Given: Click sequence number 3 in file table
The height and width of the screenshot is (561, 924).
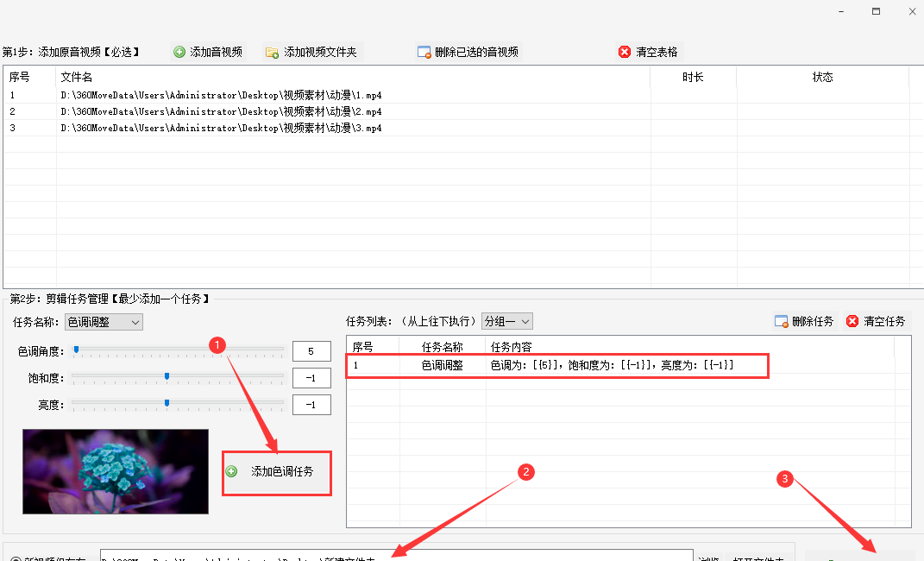Looking at the screenshot, I should [12, 128].
